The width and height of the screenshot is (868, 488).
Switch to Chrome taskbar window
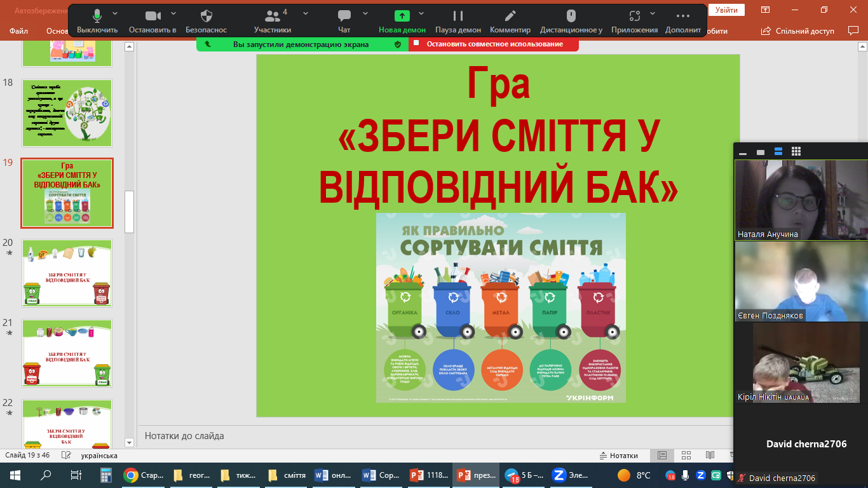[x=145, y=475]
